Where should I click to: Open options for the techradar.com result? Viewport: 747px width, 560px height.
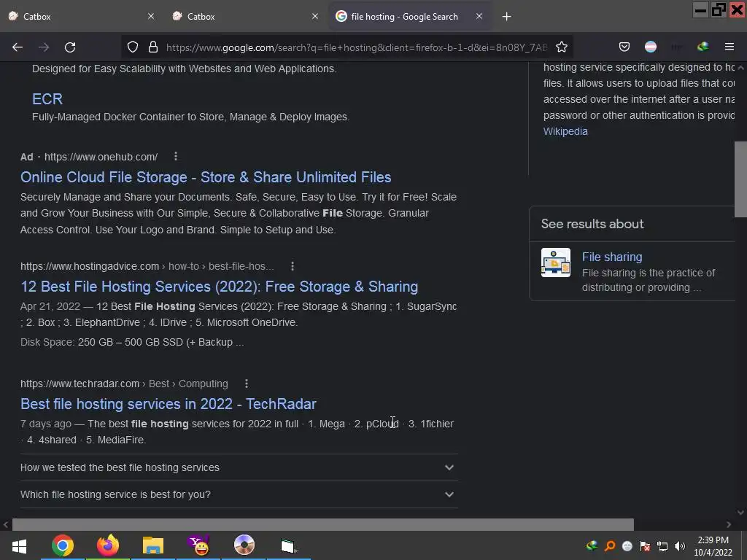click(247, 384)
